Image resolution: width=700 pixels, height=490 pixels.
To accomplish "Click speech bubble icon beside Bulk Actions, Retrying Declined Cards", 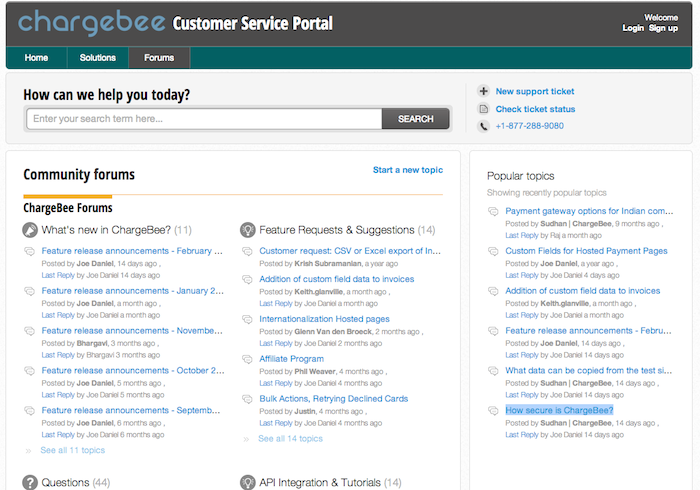I will point(247,399).
